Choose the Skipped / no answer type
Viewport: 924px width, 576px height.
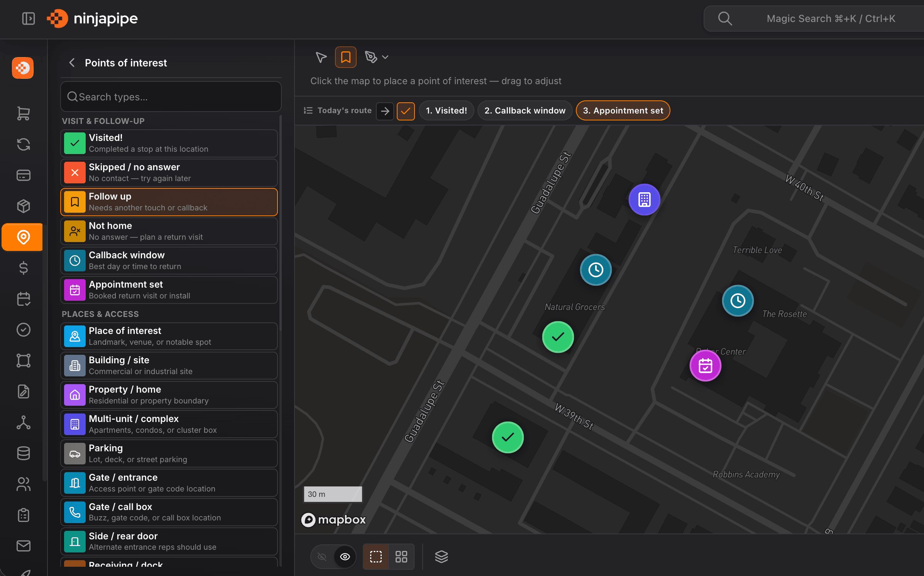pyautogui.click(x=169, y=173)
